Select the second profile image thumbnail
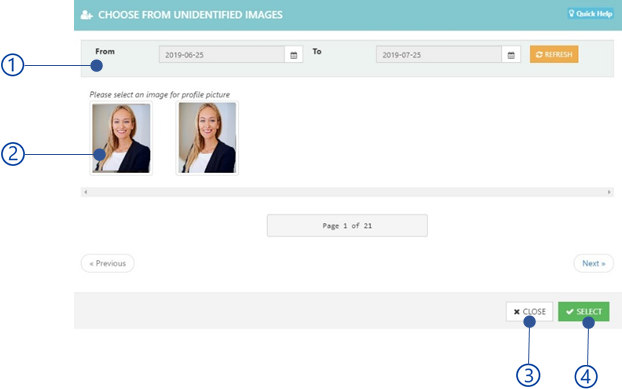This screenshot has height=389, width=622. coord(207,138)
